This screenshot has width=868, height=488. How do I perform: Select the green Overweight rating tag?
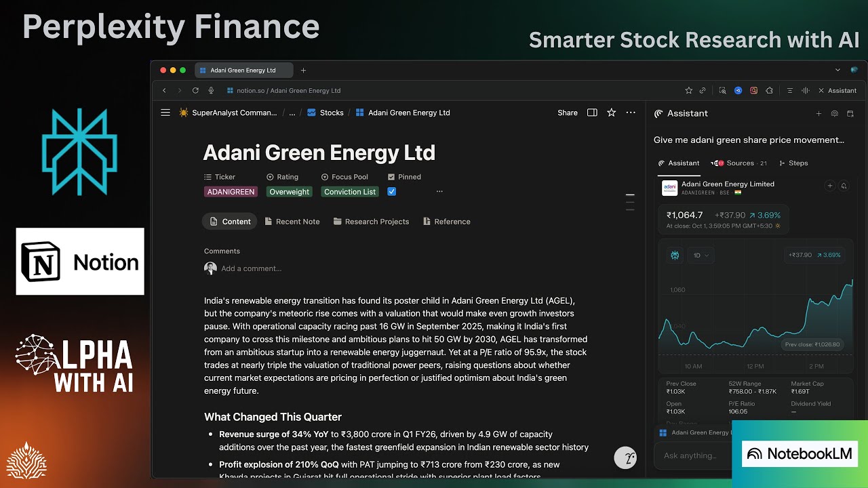pyautogui.click(x=289, y=192)
